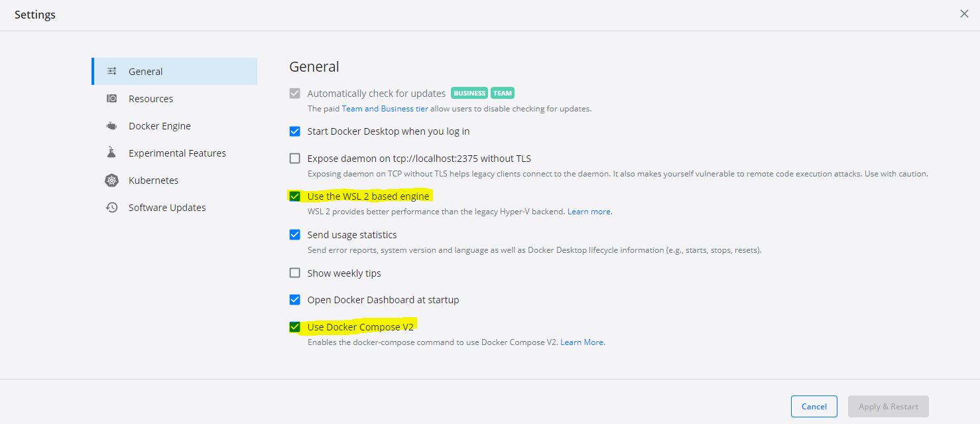Disable Send usage statistics checkbox
Image resolution: width=980 pixels, height=424 pixels.
click(x=295, y=235)
